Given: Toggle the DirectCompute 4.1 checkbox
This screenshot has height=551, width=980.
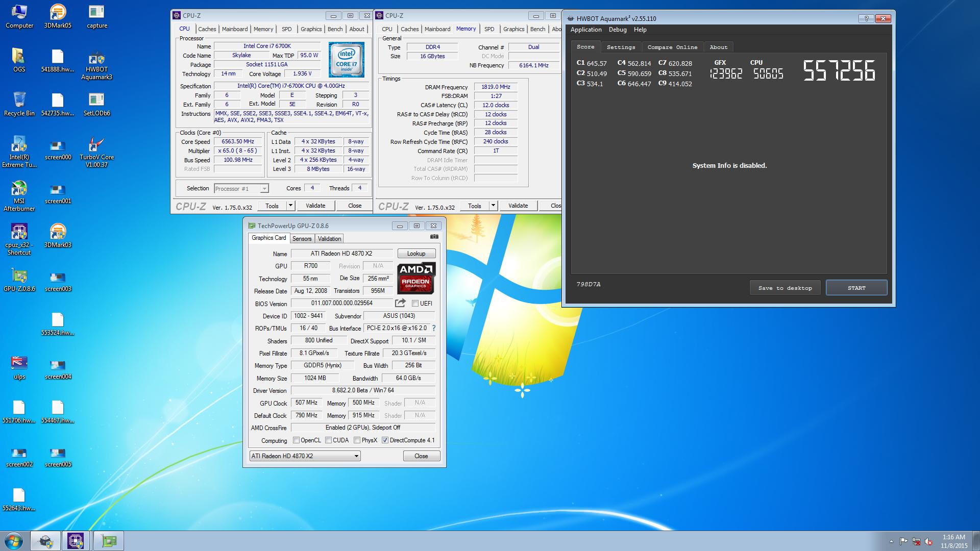Looking at the screenshot, I should pyautogui.click(x=385, y=440).
